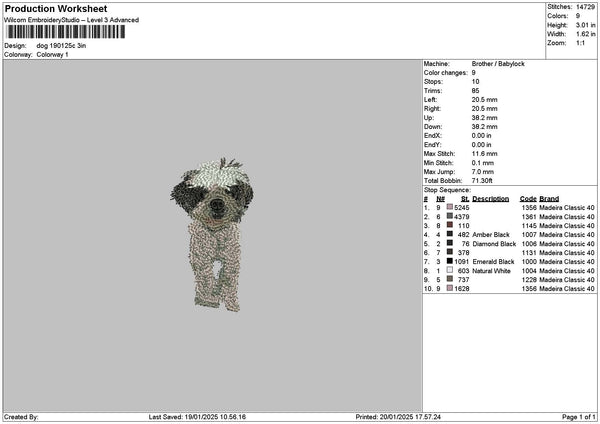
Task: Click the Width value '1.62 in'
Action: tap(585, 34)
